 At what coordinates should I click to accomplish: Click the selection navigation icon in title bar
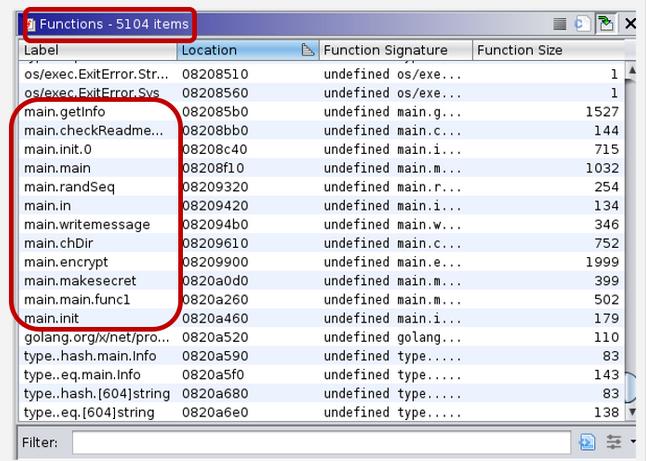point(583,23)
